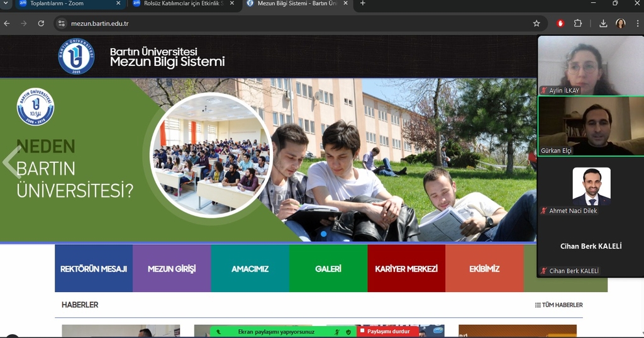Viewport: 644px width, 338px height.
Task: Select Gürkan Elçi's video tile
Action: click(x=591, y=126)
